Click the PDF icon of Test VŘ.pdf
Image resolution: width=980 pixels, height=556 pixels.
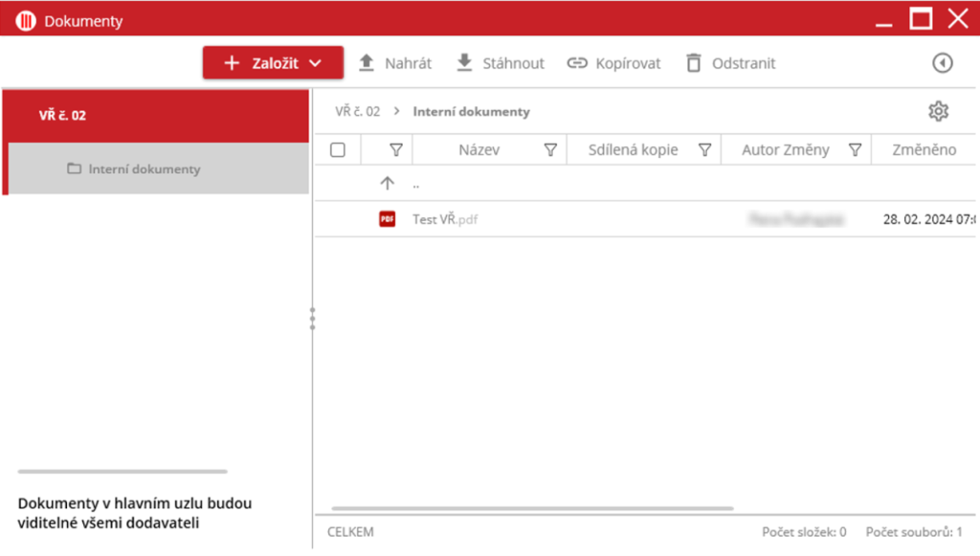click(387, 219)
